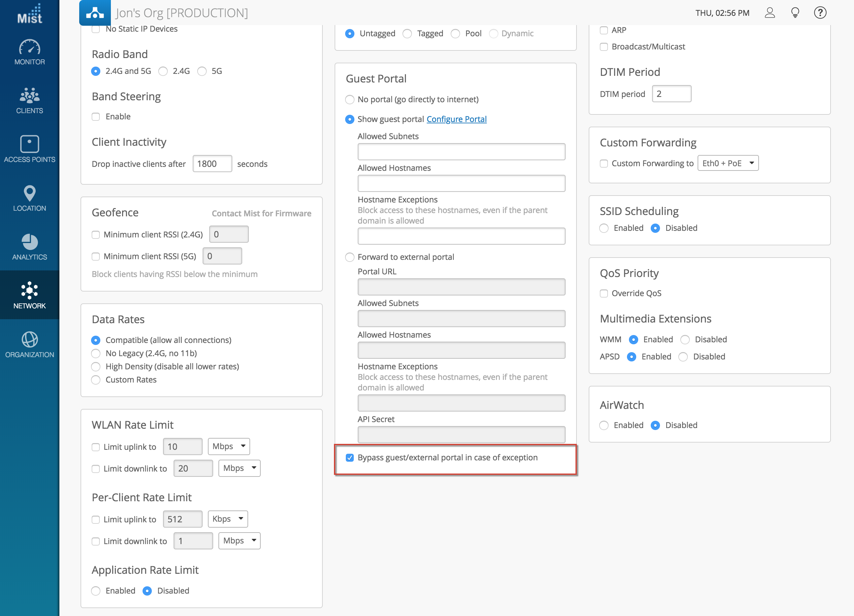The width and height of the screenshot is (854, 616).
Task: Go to Clients section icon
Action: click(x=29, y=96)
